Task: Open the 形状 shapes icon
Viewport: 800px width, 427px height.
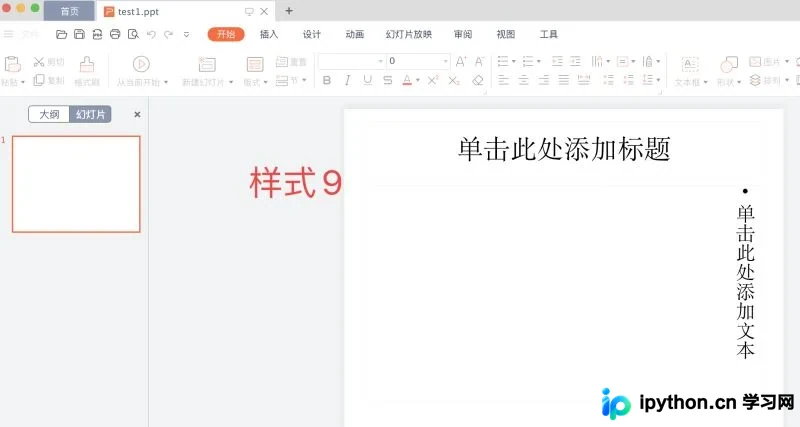Action: (729, 64)
